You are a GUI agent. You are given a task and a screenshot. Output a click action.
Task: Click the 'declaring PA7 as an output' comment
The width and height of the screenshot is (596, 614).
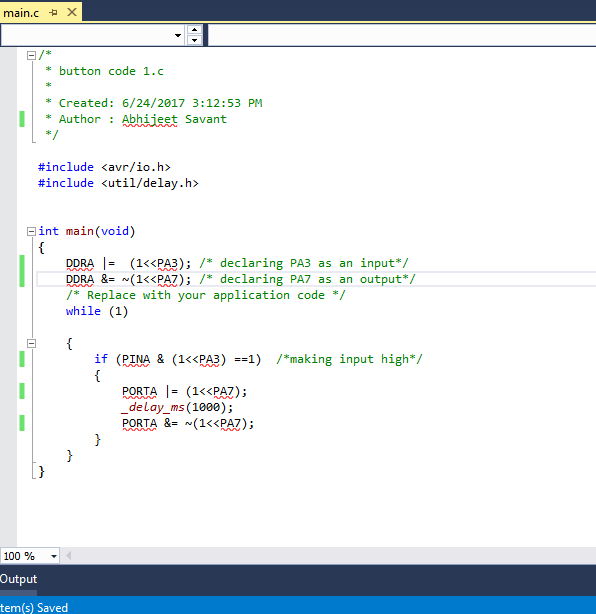point(307,280)
